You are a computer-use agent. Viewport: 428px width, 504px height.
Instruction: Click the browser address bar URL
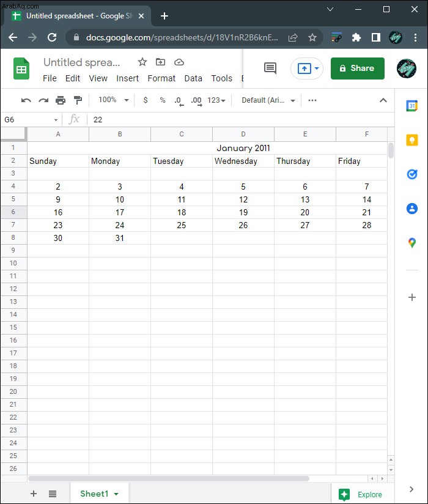click(182, 37)
